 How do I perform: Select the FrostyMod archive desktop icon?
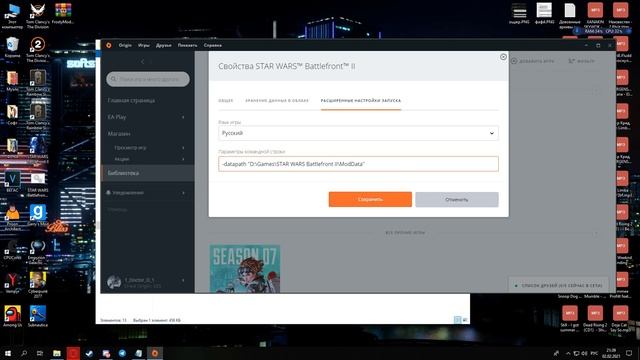point(63,13)
